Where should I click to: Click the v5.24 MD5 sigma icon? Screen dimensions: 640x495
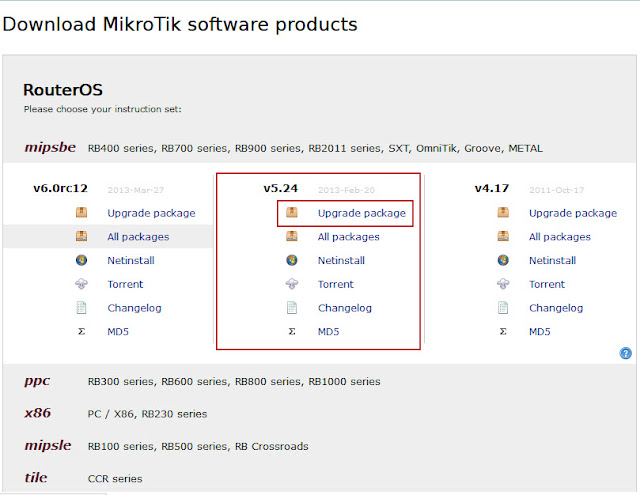point(292,331)
